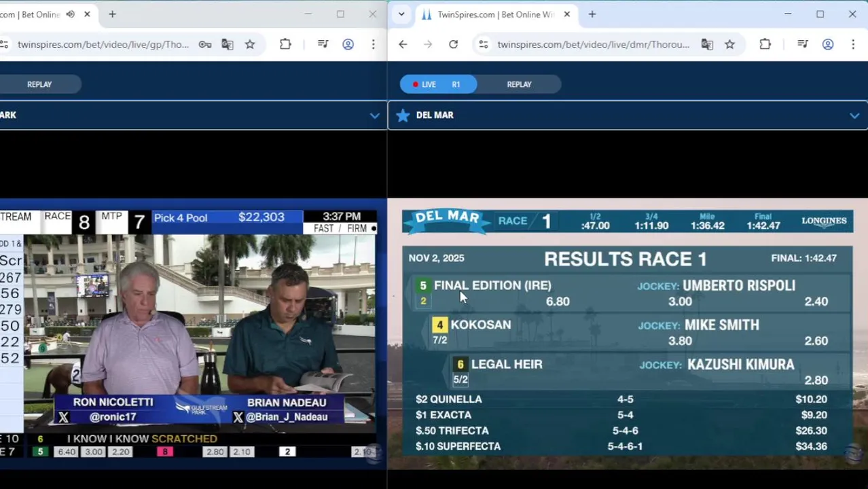The height and width of the screenshot is (489, 868).
Task: Close the left TwinSpires browser tab
Action: click(87, 14)
